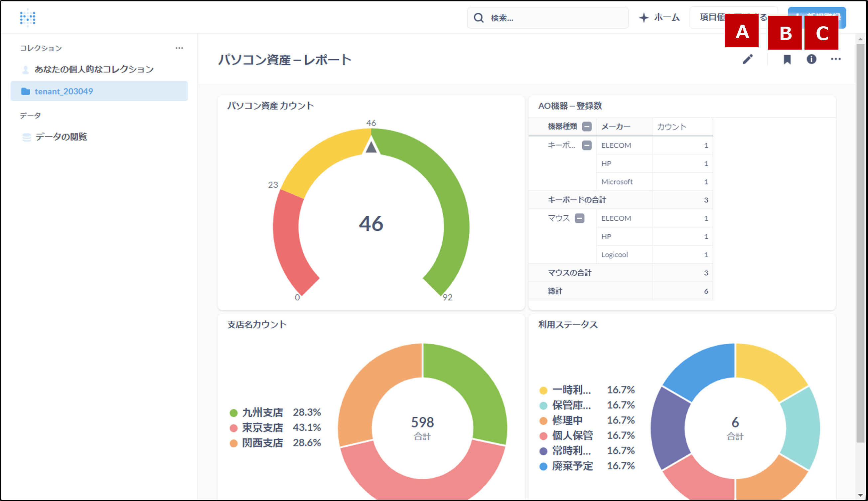
Task: Click the scrollbar up arrow
Action: (860, 39)
